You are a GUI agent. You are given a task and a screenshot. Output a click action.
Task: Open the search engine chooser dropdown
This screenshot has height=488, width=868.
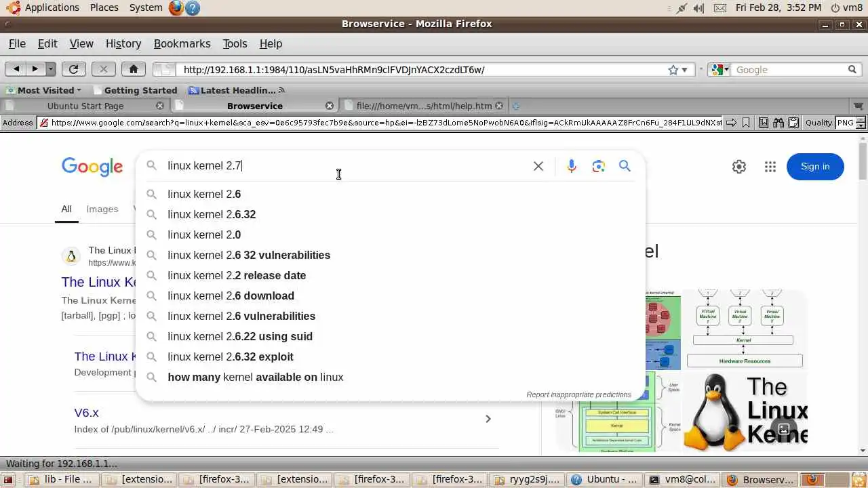[x=719, y=70]
